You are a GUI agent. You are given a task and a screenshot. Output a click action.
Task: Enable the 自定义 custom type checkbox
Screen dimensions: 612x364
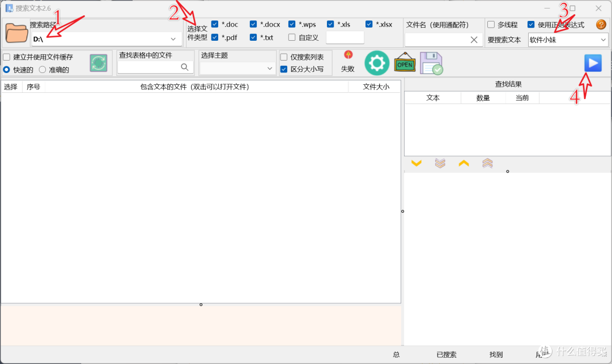(x=292, y=37)
